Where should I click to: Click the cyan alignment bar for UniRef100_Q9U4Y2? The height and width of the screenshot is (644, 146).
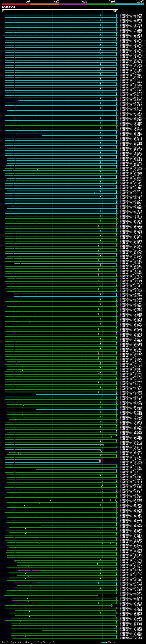[61, 397]
